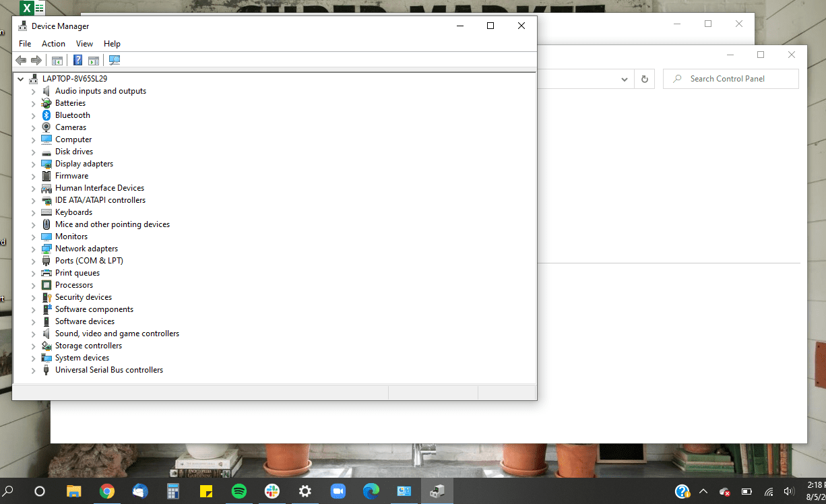Open the Action menu

[53, 43]
